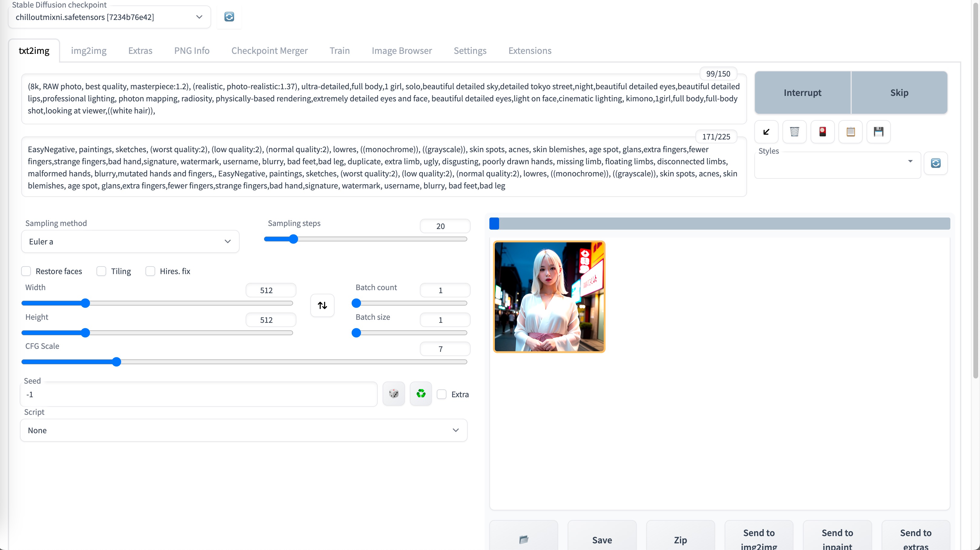
Task: Expand the Script dropdown
Action: click(243, 430)
